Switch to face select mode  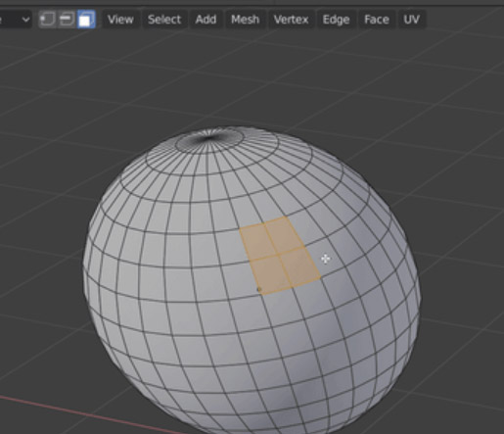(86, 20)
